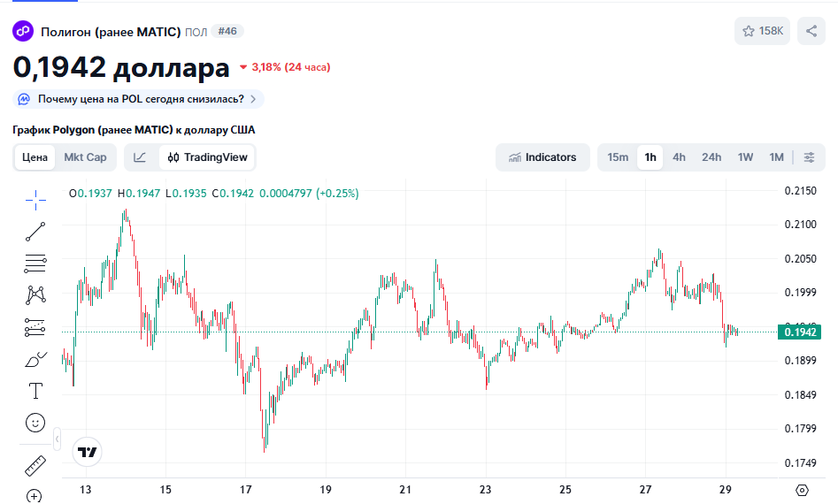
Task: Switch to Mkt Cap view
Action: (85, 157)
